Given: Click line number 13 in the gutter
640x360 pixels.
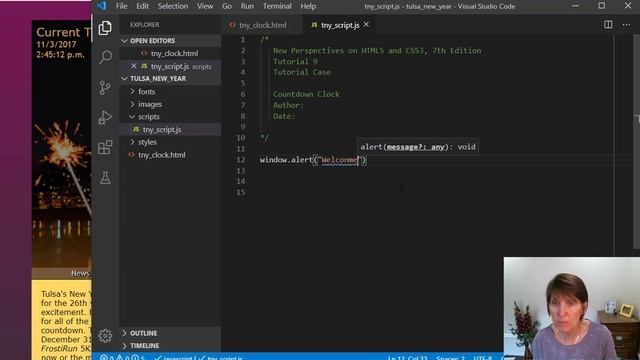Looking at the screenshot, I should click(241, 170).
